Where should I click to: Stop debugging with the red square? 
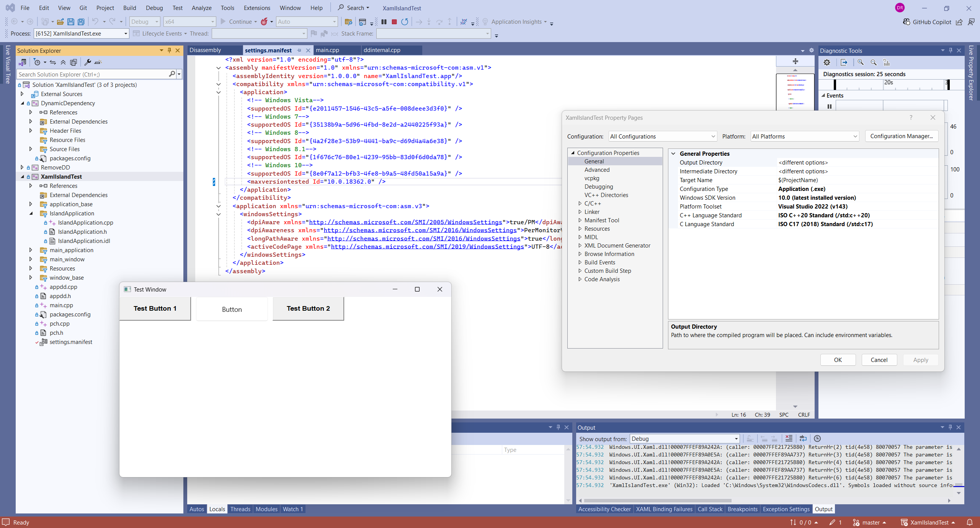tap(394, 22)
